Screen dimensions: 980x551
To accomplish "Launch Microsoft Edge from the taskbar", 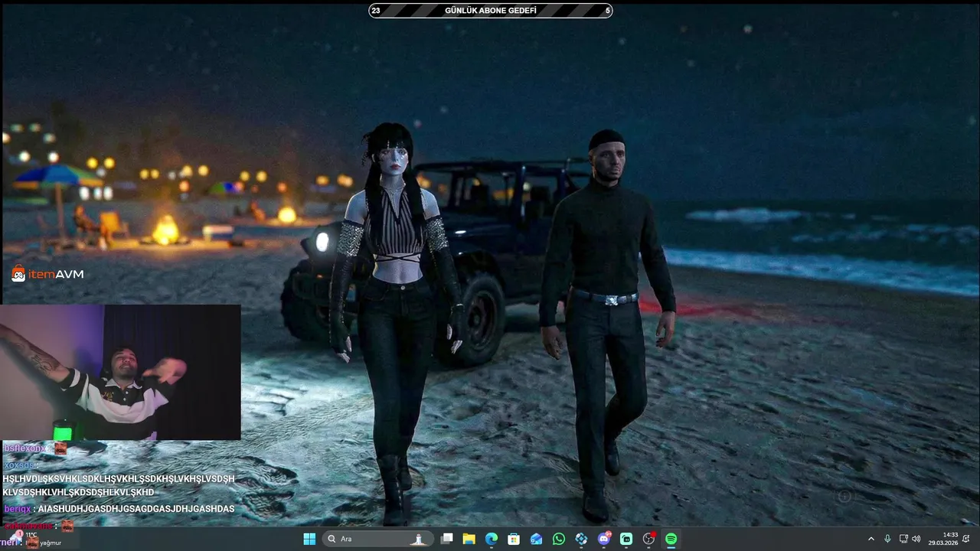I will [x=492, y=539].
